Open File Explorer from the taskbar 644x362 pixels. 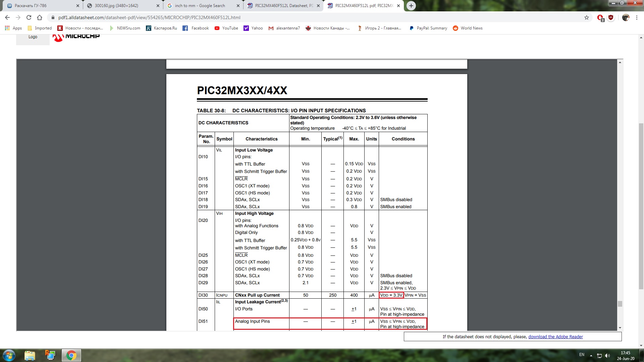tap(30, 355)
